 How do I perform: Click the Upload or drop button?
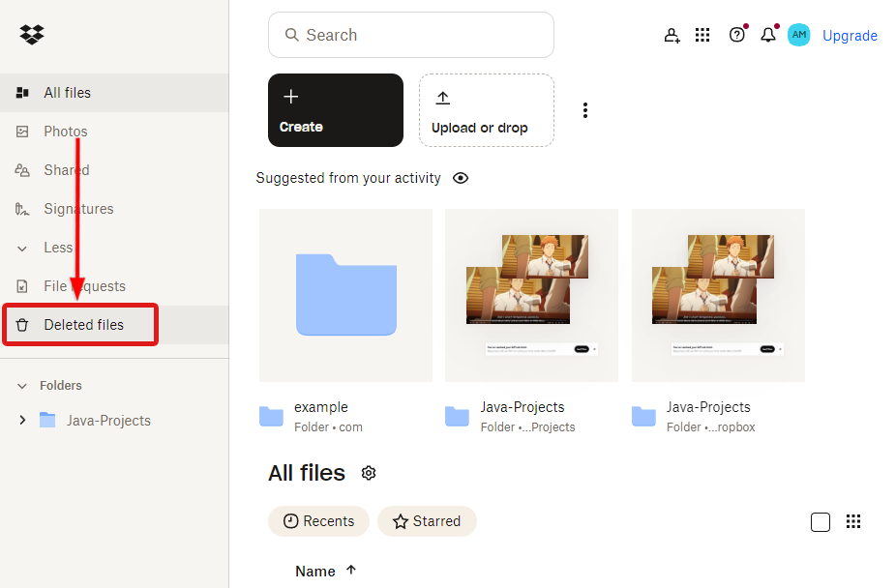pyautogui.click(x=487, y=110)
